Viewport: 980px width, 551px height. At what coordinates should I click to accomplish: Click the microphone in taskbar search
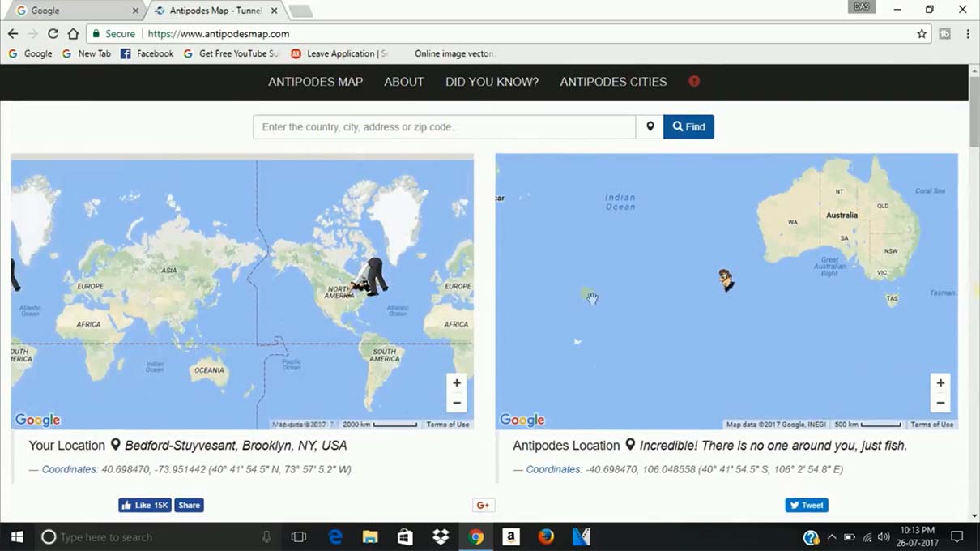coord(266,536)
